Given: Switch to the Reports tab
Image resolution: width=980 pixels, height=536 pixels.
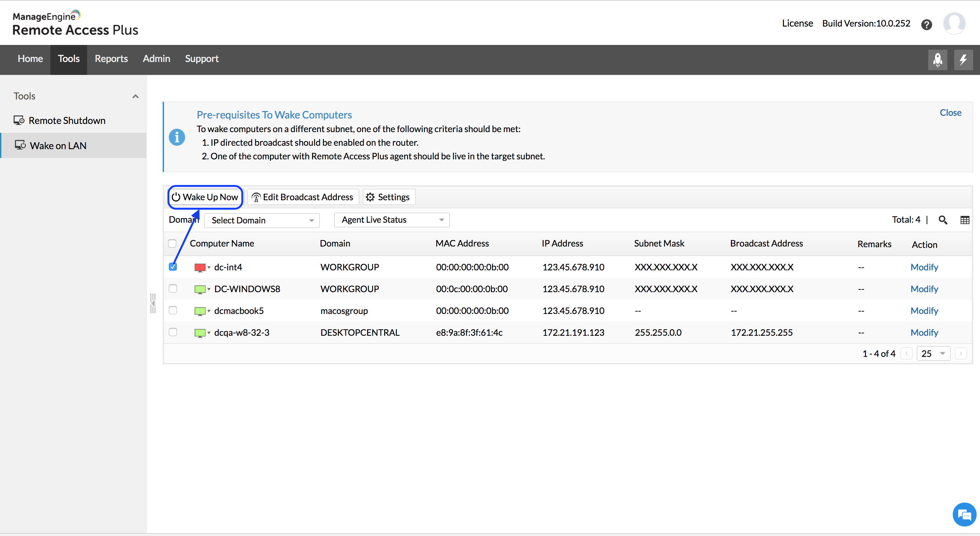Looking at the screenshot, I should tap(111, 59).
